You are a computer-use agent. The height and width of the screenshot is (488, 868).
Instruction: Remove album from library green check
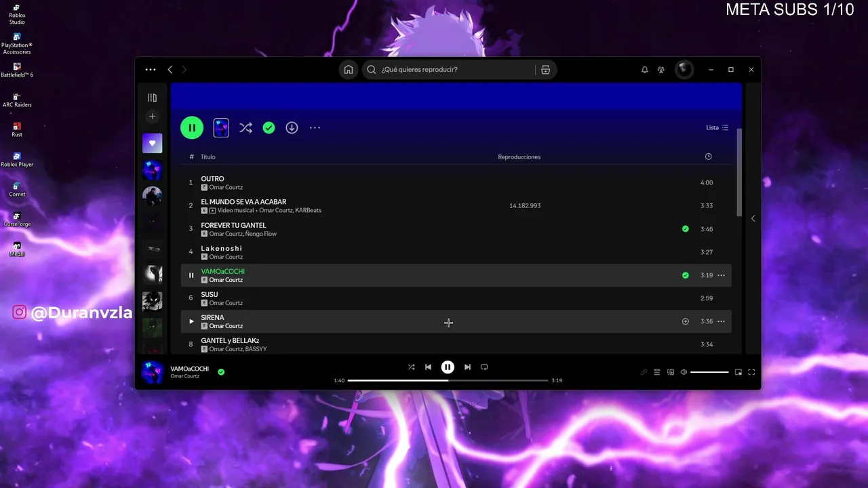(269, 127)
